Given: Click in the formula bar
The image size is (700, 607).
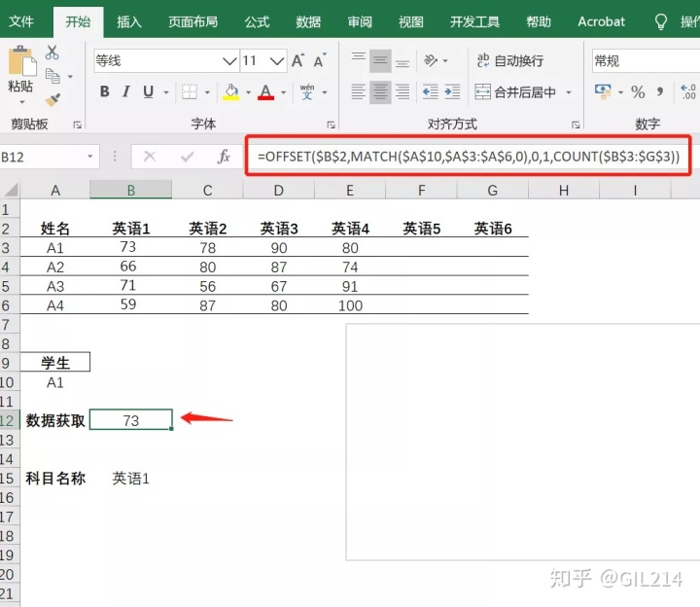Looking at the screenshot, I should click(469, 157).
